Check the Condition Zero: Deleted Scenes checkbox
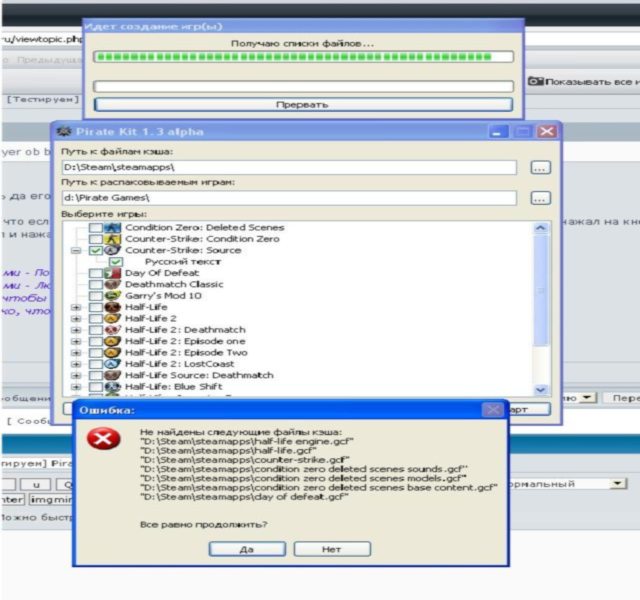The width and height of the screenshot is (640, 600). tap(96, 227)
